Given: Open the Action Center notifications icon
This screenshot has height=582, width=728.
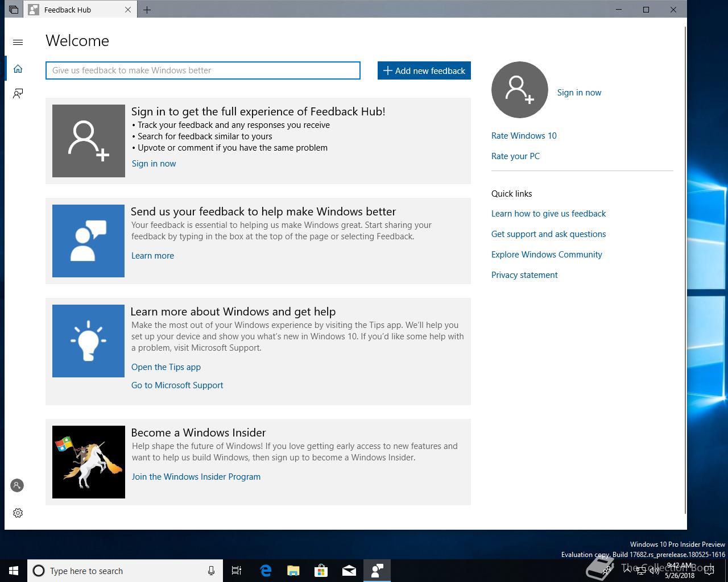Looking at the screenshot, I should tap(709, 571).
